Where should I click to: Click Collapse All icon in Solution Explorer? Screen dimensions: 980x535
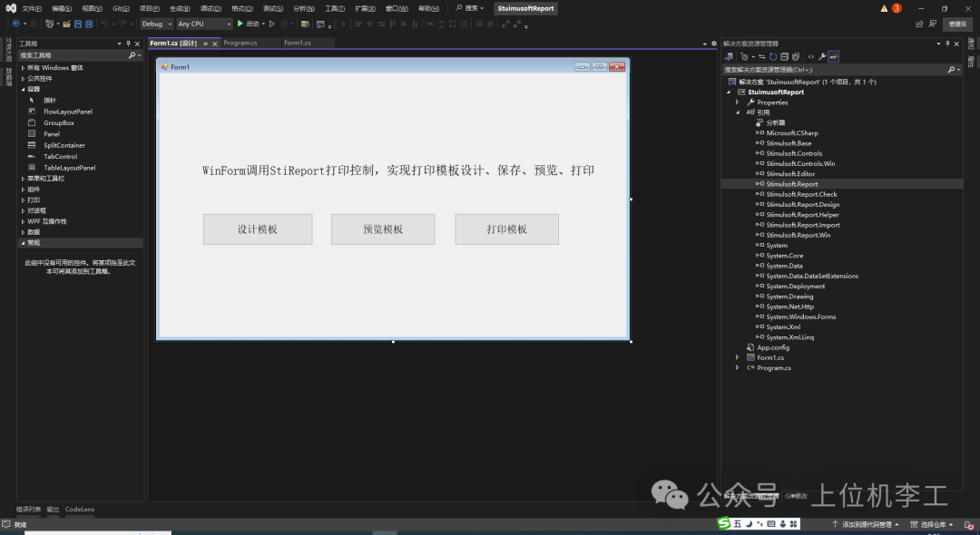784,56
